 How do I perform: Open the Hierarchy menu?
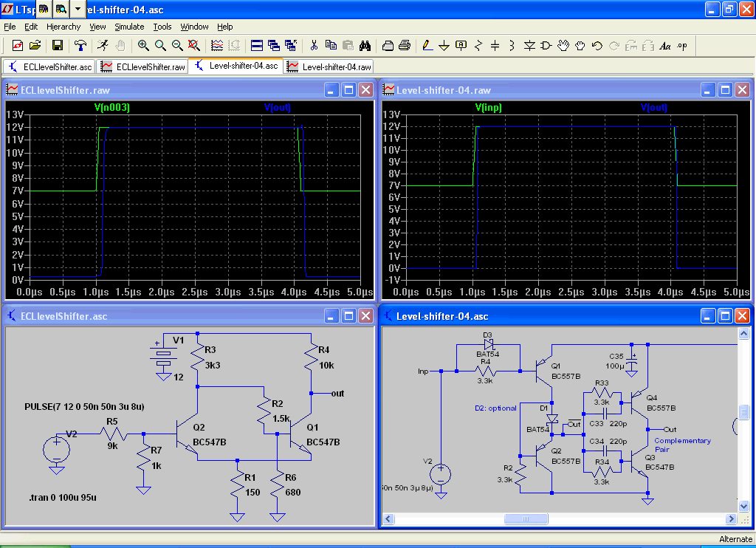63,27
